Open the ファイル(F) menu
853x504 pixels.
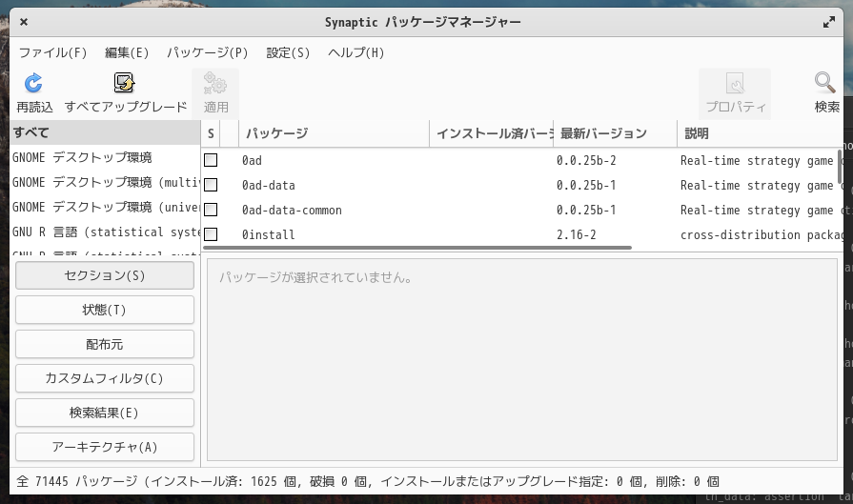(x=52, y=52)
